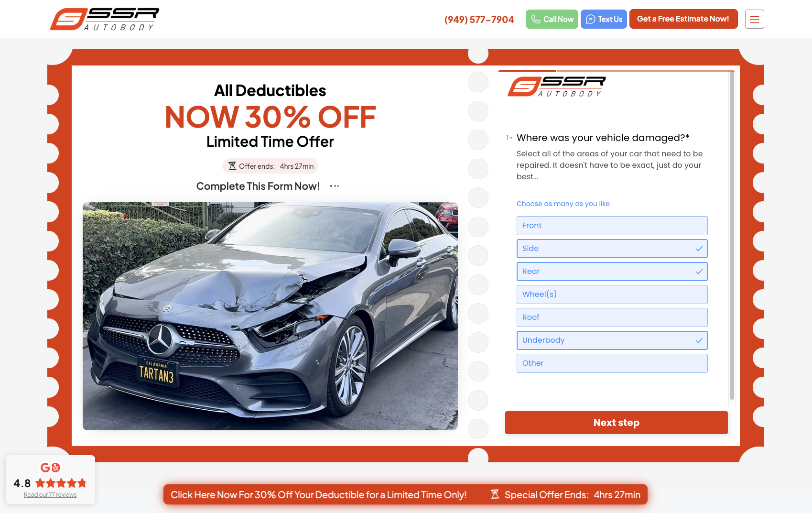Open the Read our 77 reviews link

click(x=50, y=495)
